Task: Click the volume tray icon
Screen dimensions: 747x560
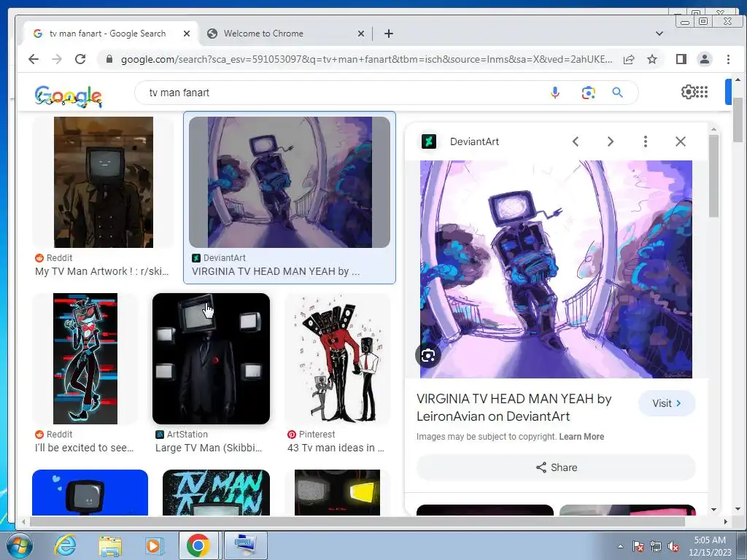Action: (x=673, y=547)
